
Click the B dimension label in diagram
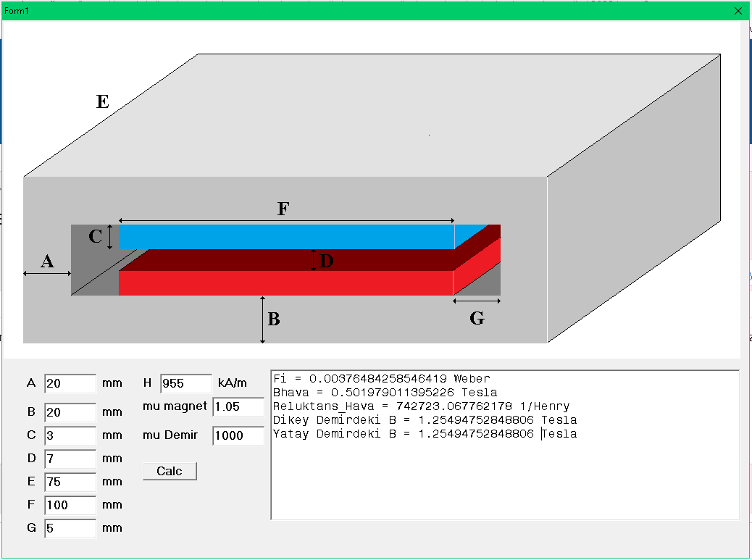click(x=274, y=319)
